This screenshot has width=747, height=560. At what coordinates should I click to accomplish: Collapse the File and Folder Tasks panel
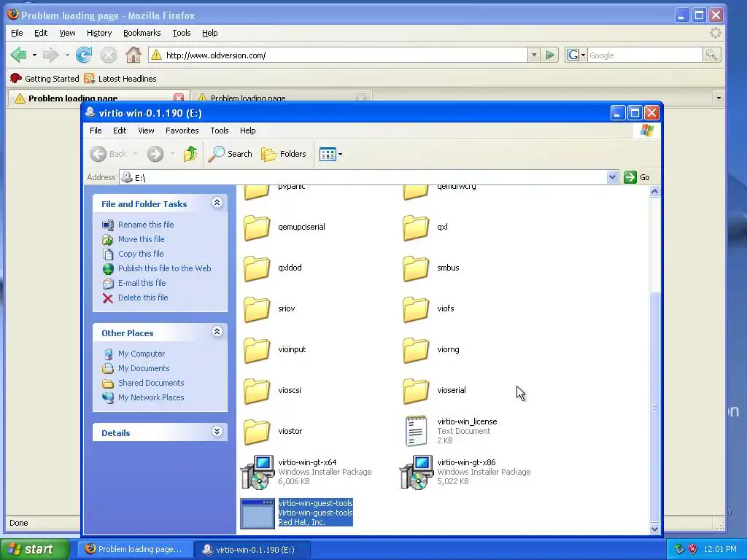[x=217, y=203]
